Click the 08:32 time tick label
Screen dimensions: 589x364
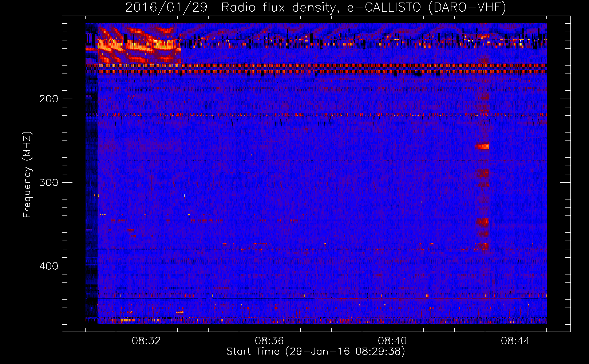(146, 341)
